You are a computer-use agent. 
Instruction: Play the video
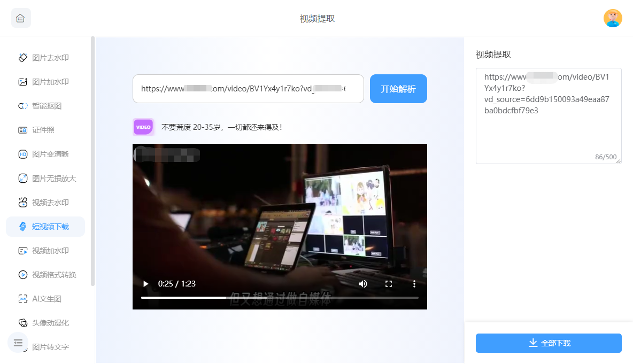(146, 284)
